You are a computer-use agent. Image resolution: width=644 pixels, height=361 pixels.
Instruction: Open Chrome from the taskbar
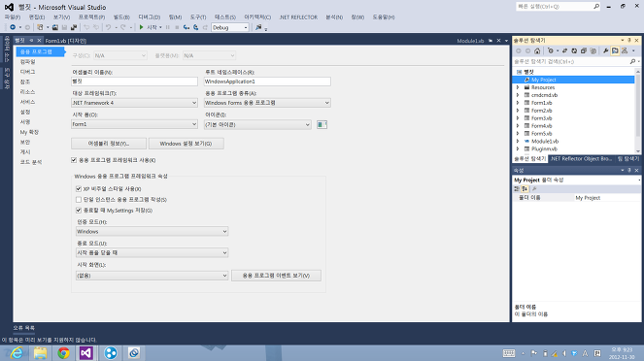(x=63, y=353)
